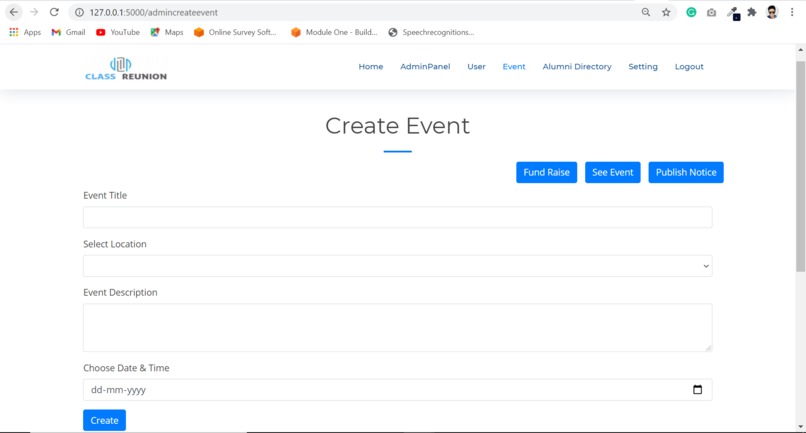Click the pen-shaped extension icon left of the puzzle piece
The height and width of the screenshot is (433, 806).
(x=733, y=13)
